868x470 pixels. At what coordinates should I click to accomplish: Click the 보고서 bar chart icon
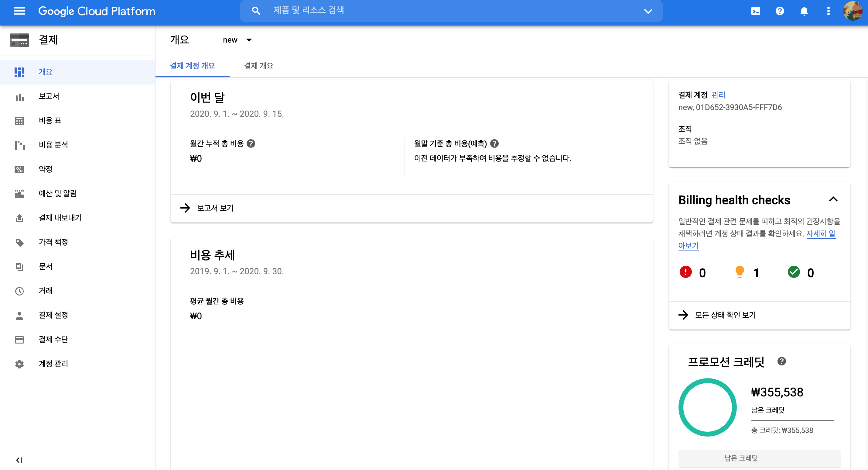tap(19, 97)
